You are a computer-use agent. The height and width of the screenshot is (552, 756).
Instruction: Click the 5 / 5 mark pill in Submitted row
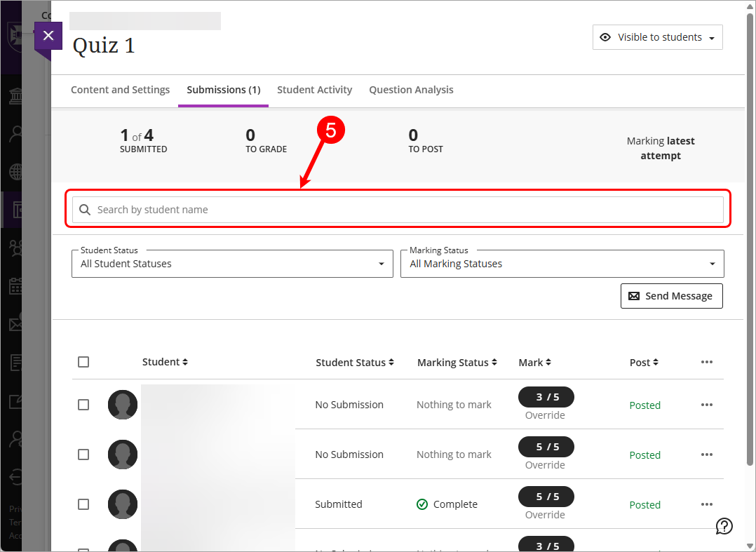546,497
